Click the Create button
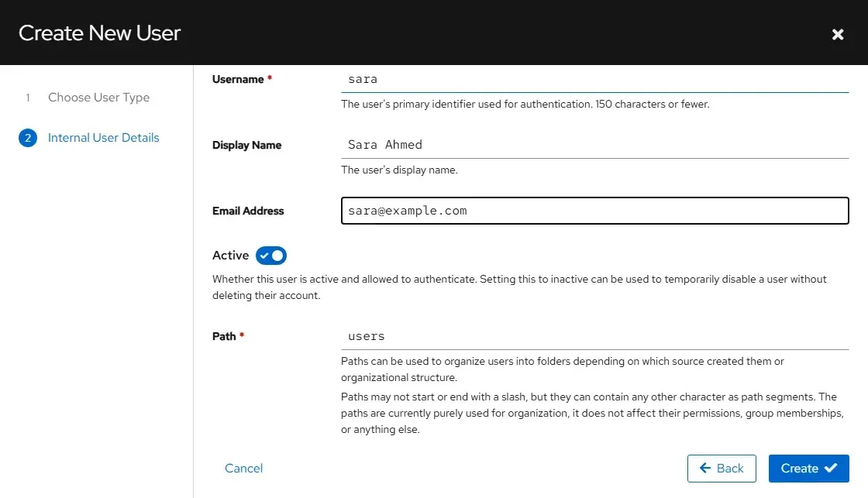 [809, 469]
